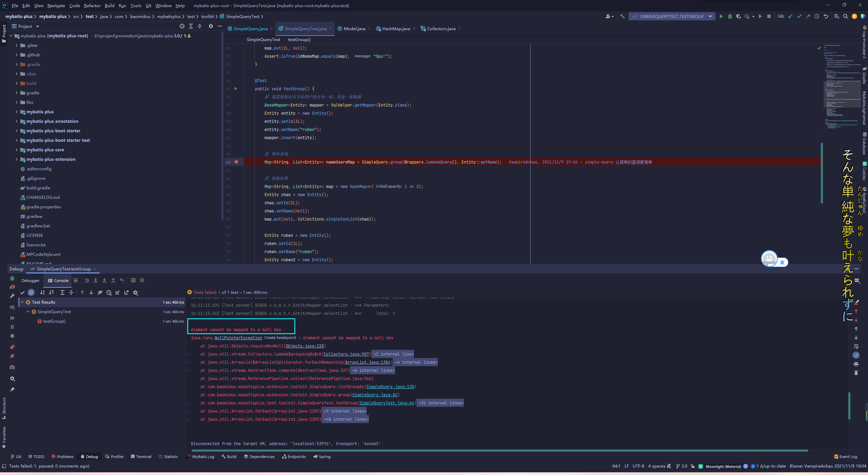
Task: Switch to the Model.java editor tab
Action: [354, 29]
